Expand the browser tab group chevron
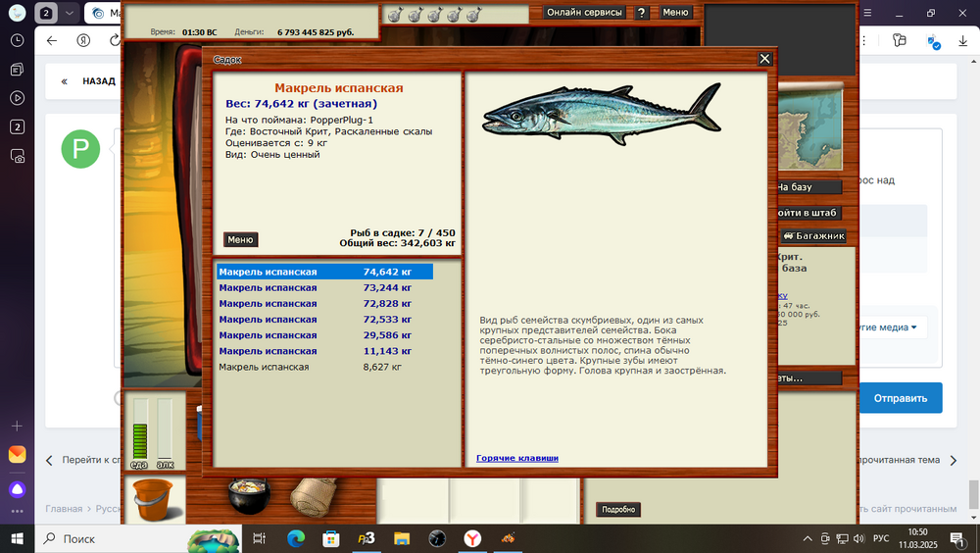 tap(70, 14)
